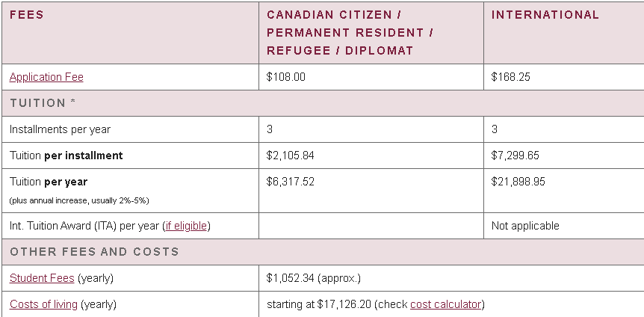Click the $2,105.84 tuition per installment value
The width and height of the screenshot is (644, 317).
(291, 156)
